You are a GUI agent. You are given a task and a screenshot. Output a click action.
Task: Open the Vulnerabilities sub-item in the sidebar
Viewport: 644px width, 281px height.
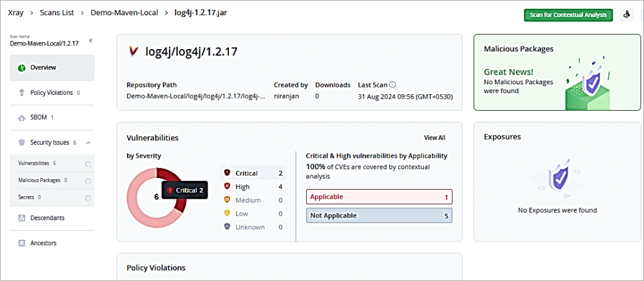click(52, 163)
